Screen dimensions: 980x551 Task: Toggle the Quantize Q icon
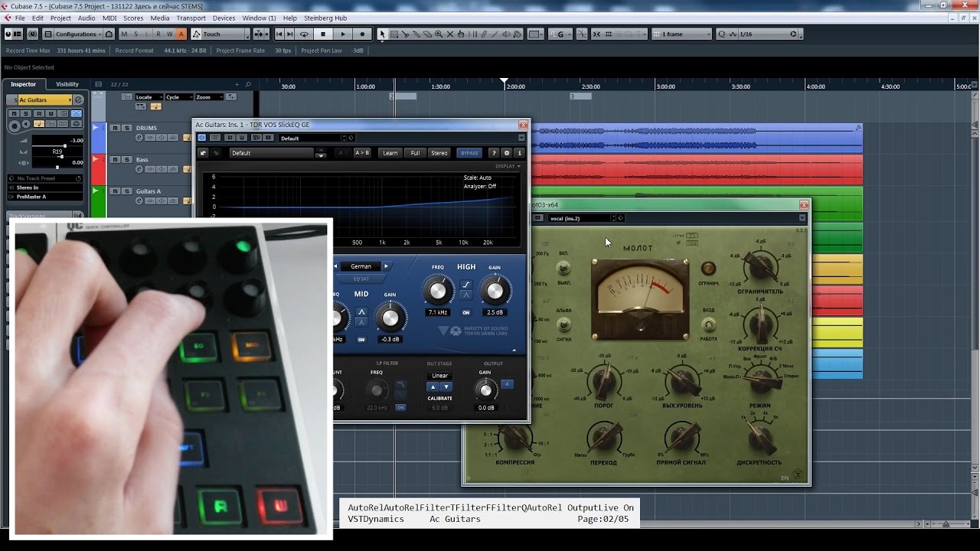coord(722,34)
